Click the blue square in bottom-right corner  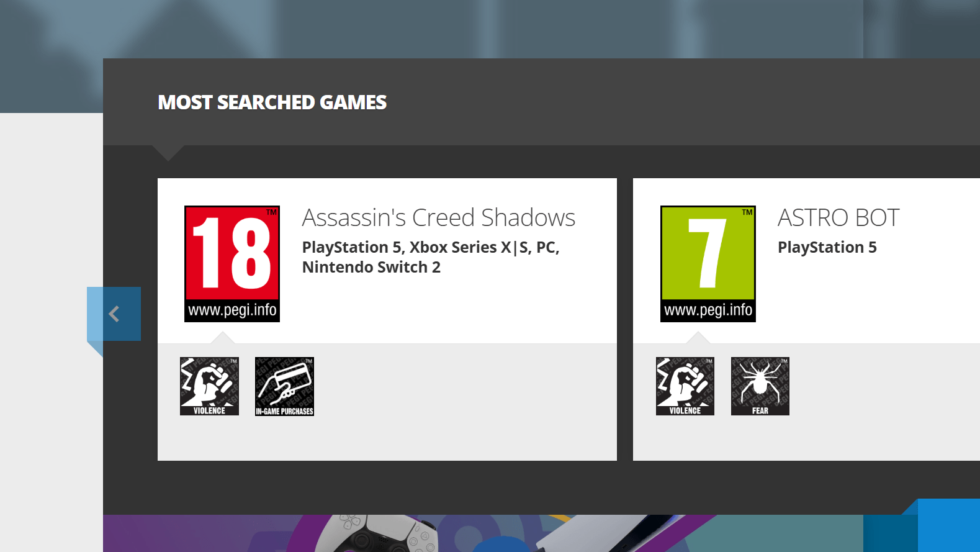pyautogui.click(x=948, y=525)
